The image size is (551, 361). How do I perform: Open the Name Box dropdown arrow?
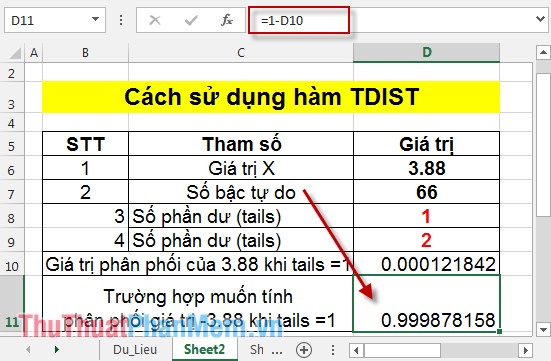[95, 20]
